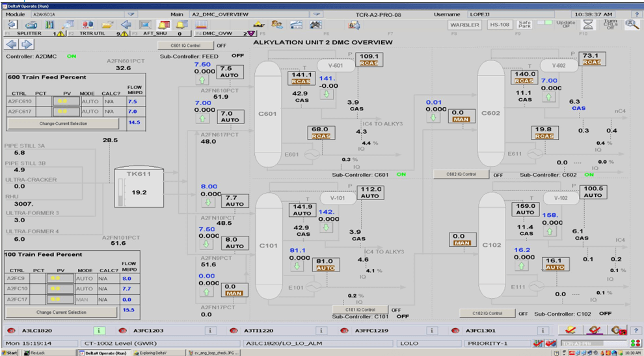Click the red alarm icon beside A3TI1220

tap(234, 331)
